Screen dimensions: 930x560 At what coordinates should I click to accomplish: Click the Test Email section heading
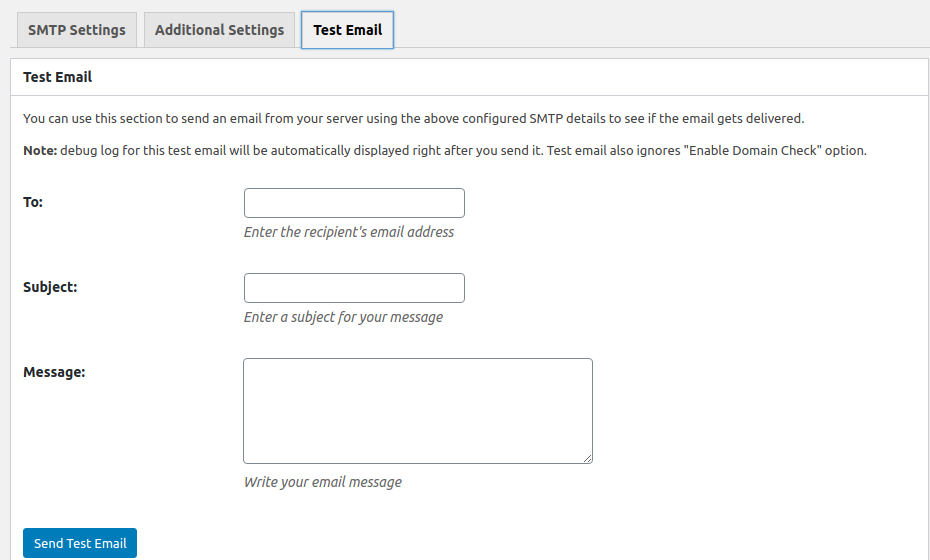(57, 76)
